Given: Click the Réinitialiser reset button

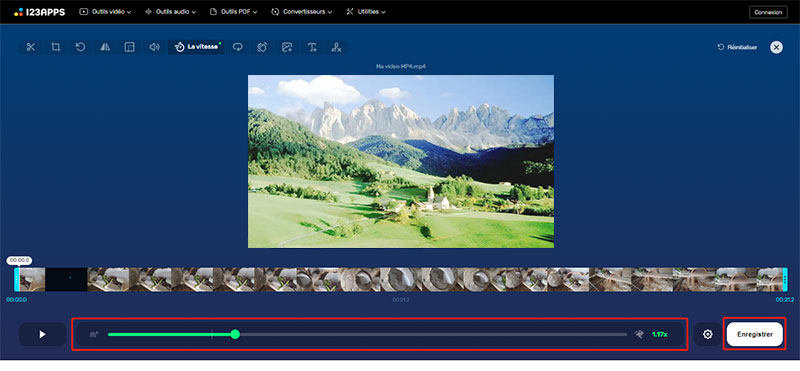Looking at the screenshot, I should (737, 47).
